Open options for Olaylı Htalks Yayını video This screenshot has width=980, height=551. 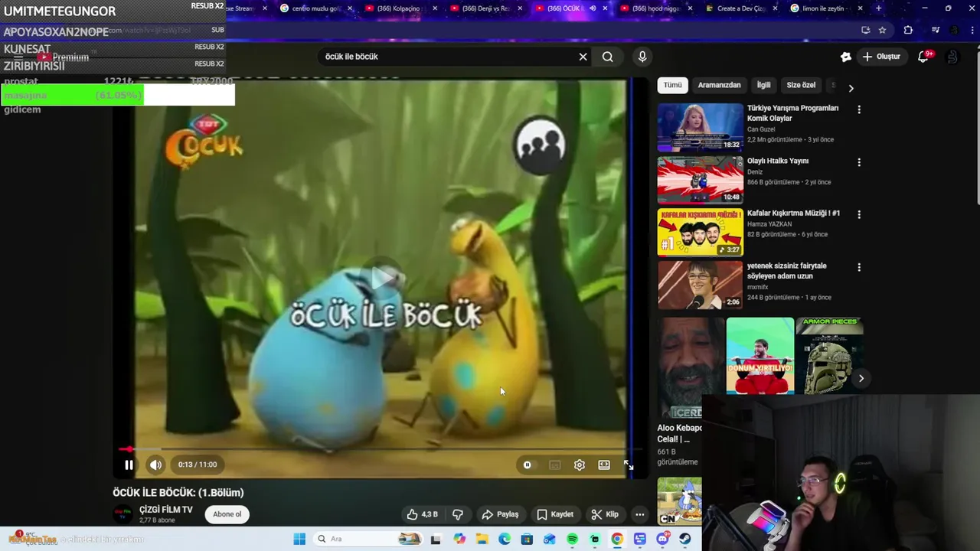click(x=859, y=162)
